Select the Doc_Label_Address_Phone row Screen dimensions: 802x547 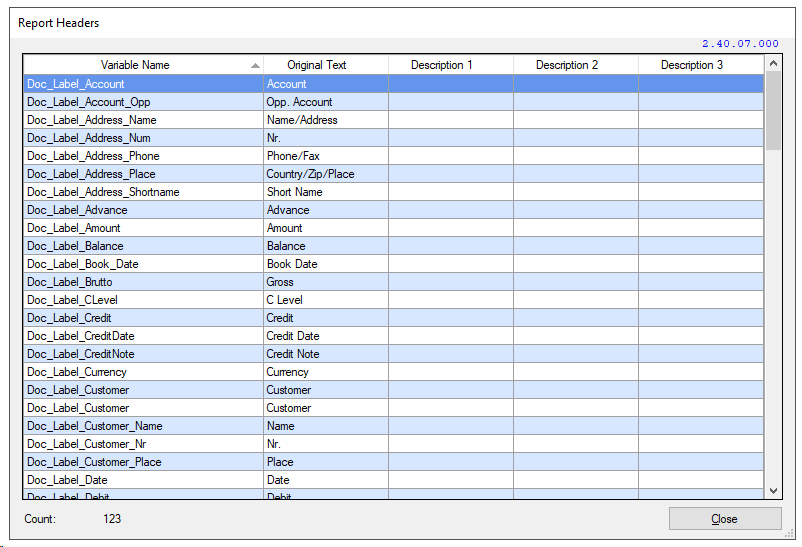(x=393, y=156)
